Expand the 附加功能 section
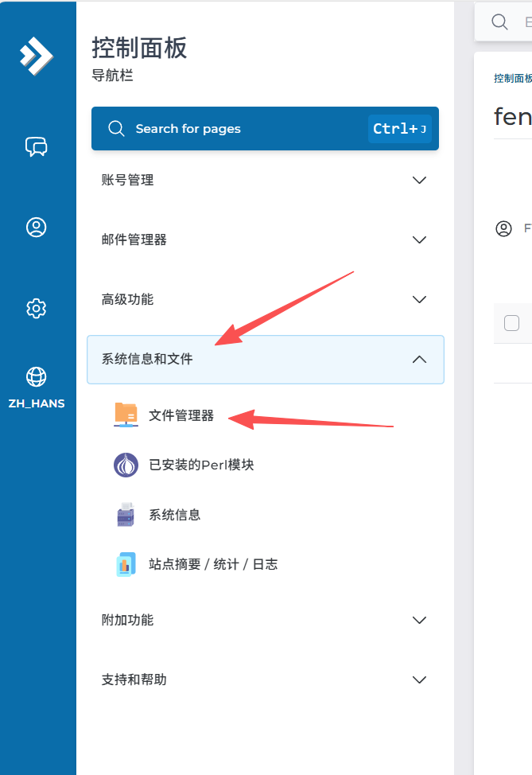The image size is (532, 775). tap(266, 620)
